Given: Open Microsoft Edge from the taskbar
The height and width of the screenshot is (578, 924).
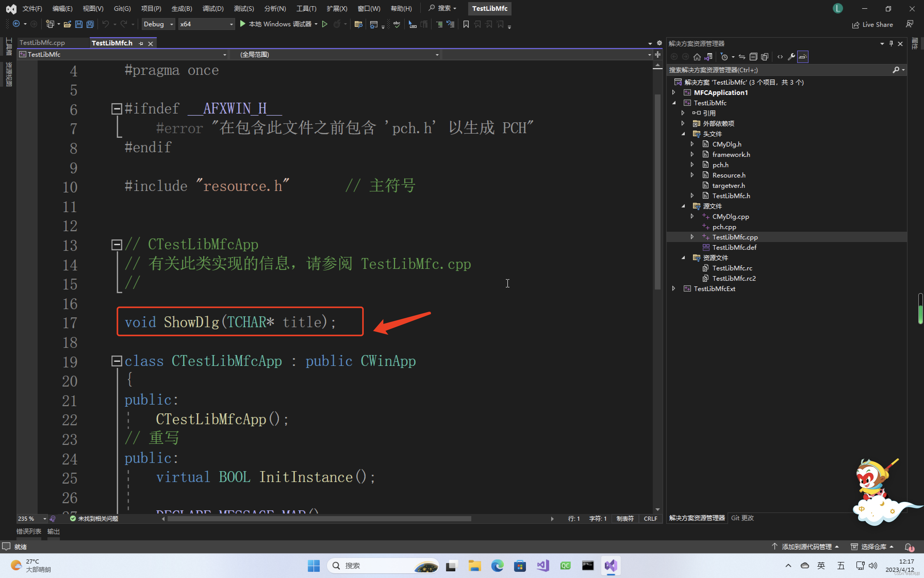Looking at the screenshot, I should coord(497,566).
